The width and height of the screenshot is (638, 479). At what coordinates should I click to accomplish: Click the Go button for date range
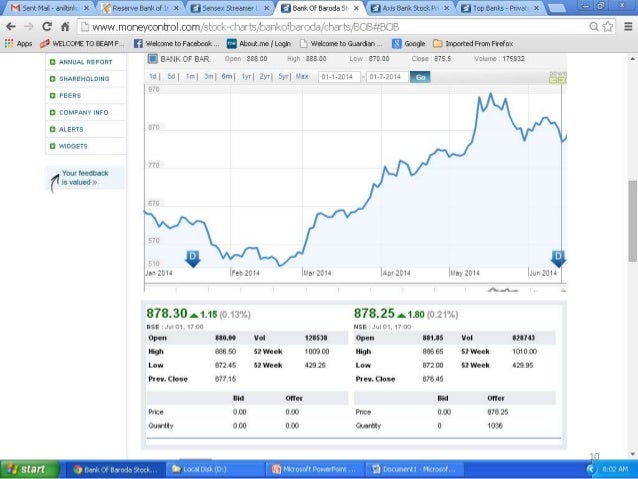(420, 77)
